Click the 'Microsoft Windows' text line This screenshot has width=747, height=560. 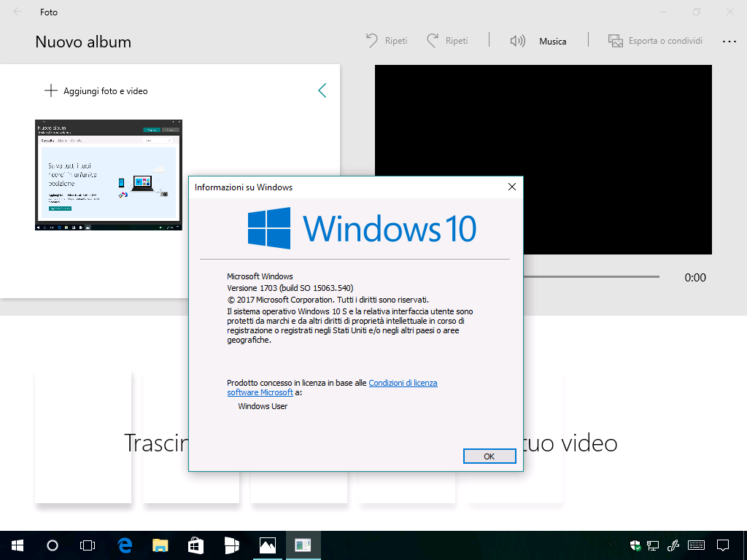[x=260, y=276]
